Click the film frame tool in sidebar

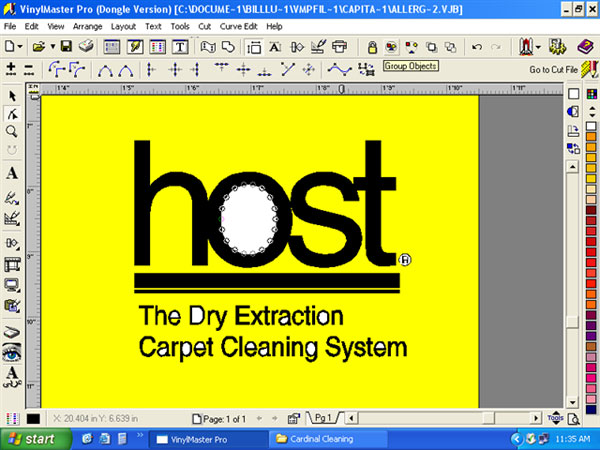point(12,265)
